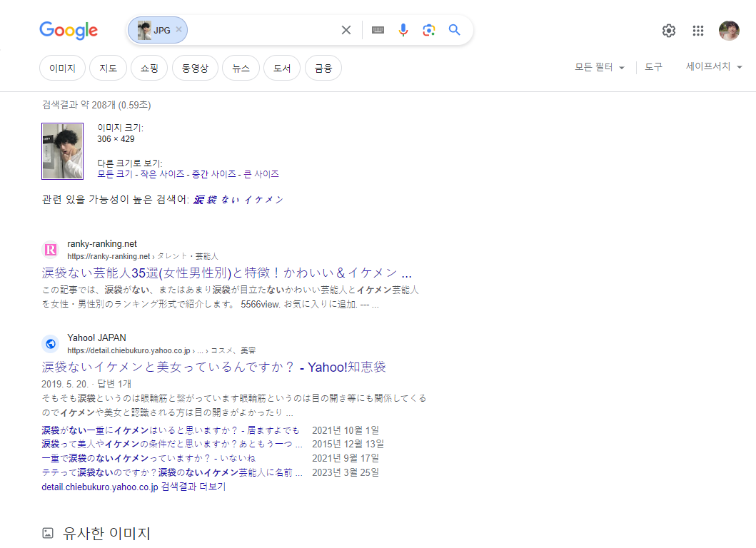756x548 pixels.
Task: Clear the search box with X icon
Action: (346, 30)
